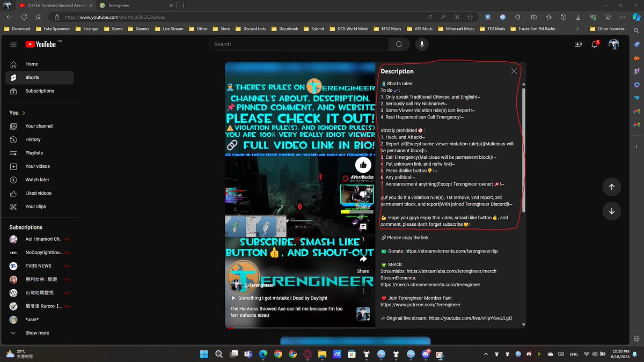The height and width of the screenshot is (362, 644).
Task: Go to next Short with down arrow
Action: (611, 211)
